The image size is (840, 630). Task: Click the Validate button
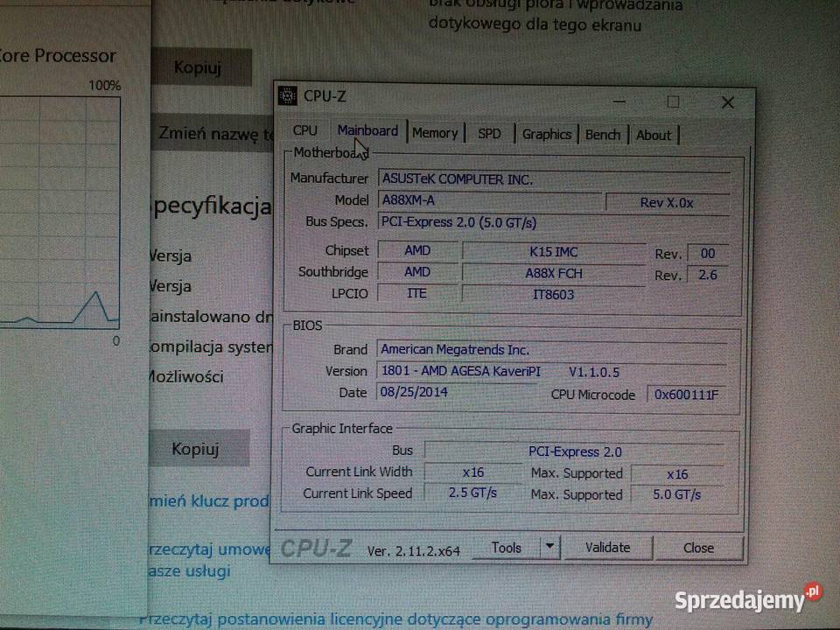click(607, 548)
